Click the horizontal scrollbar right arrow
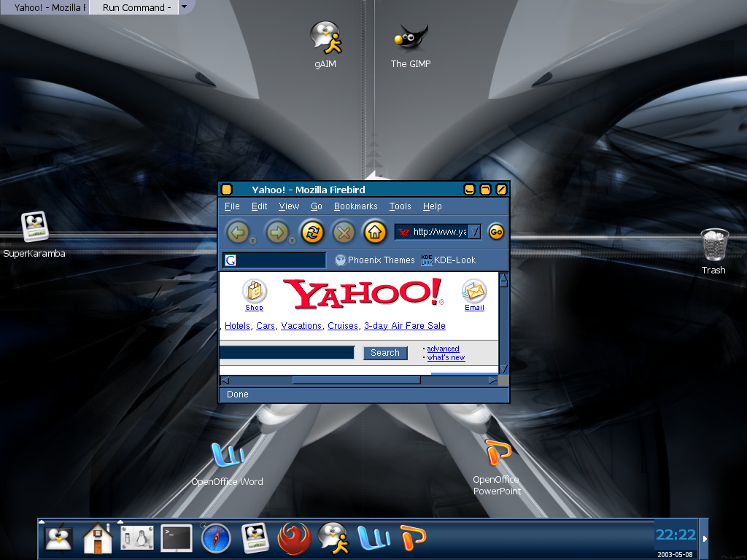Viewport: 747px width, 560px height. (x=492, y=380)
